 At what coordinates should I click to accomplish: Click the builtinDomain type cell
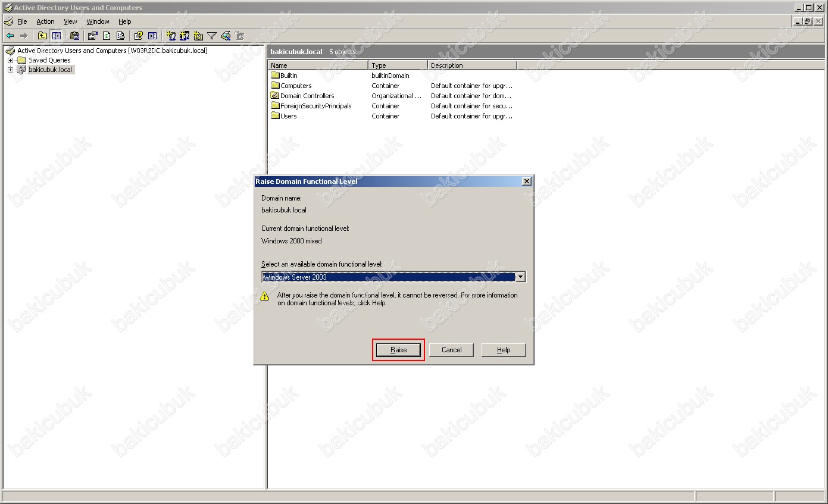click(390, 76)
